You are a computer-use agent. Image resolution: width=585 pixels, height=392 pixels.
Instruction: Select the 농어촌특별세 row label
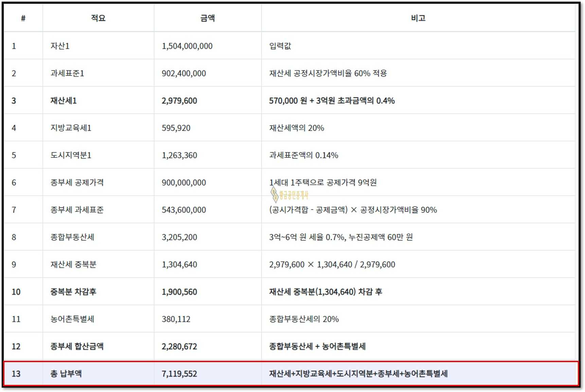pos(72,319)
